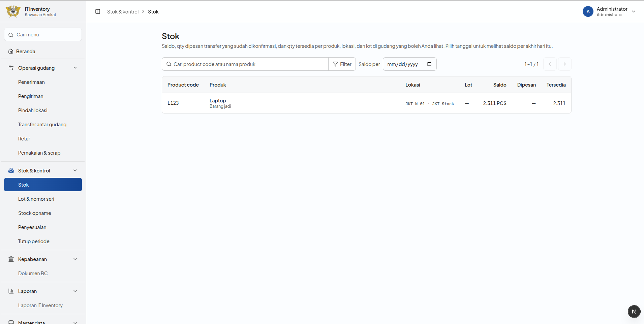Click the magnifier icon in Cari menu
The height and width of the screenshot is (324, 644).
click(x=11, y=35)
